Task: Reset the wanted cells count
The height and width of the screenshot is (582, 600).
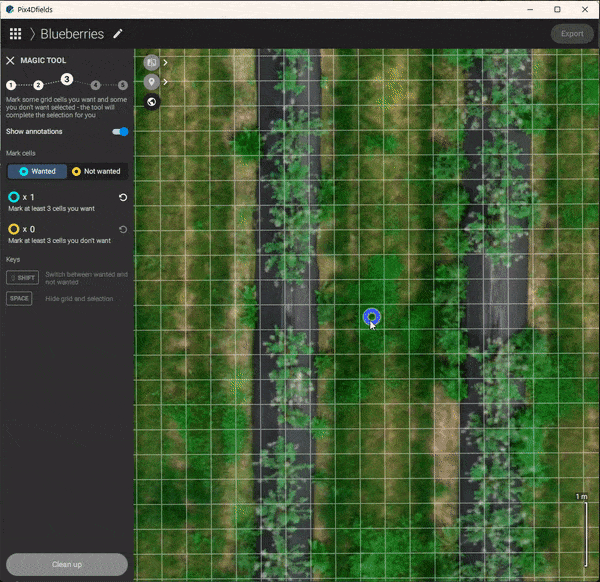Action: coord(123,197)
